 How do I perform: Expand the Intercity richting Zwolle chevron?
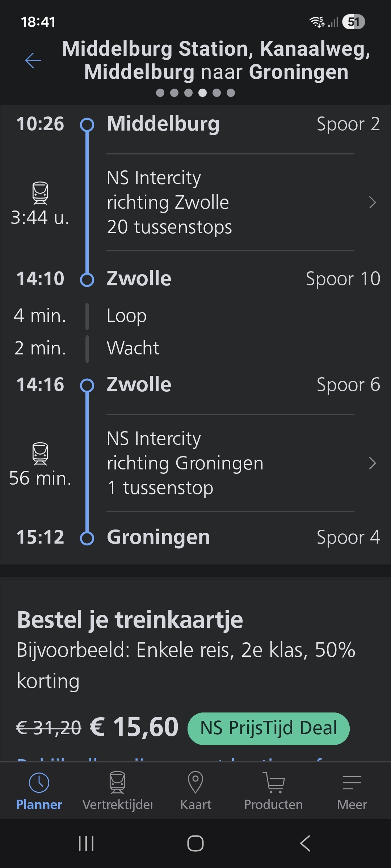[372, 203]
